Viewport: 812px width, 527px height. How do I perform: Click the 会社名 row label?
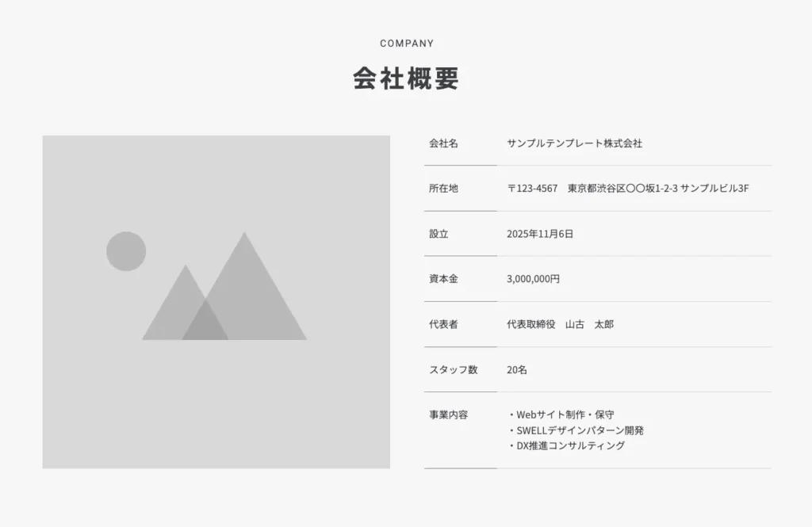point(442,143)
